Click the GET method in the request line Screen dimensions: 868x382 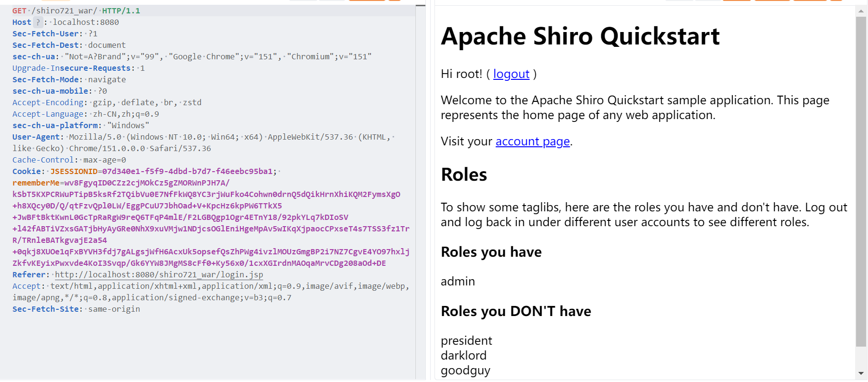(20, 11)
